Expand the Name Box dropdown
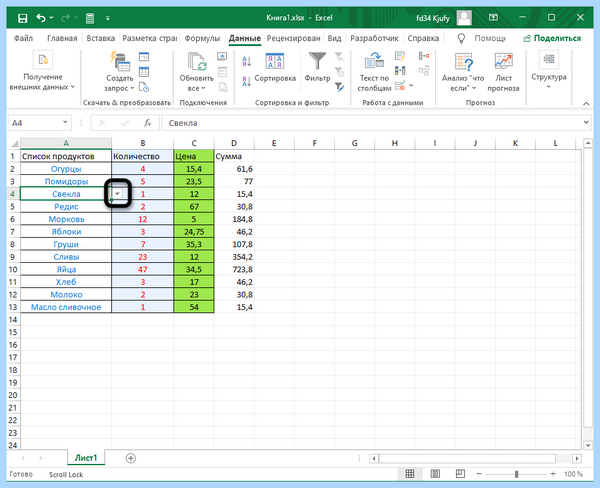The height and width of the screenshot is (488, 600). click(x=65, y=122)
